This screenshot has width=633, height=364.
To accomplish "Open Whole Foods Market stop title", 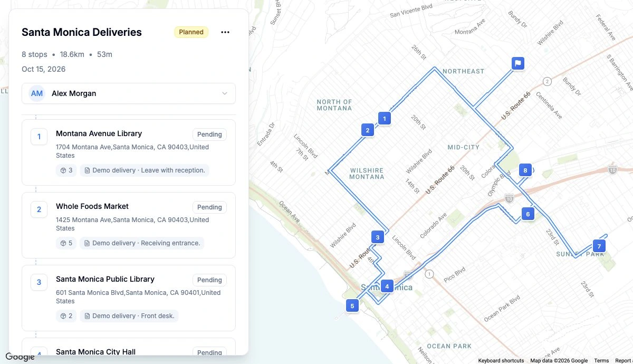I will click(92, 206).
